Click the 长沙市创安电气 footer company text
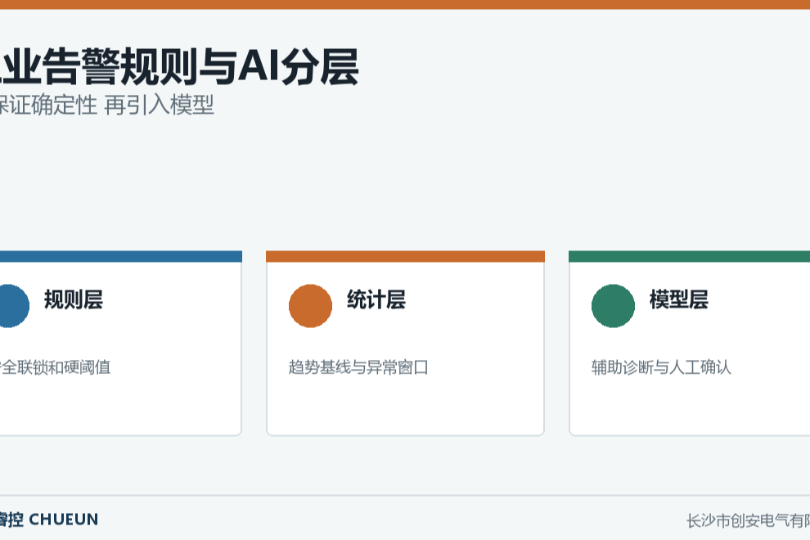 (x=748, y=521)
